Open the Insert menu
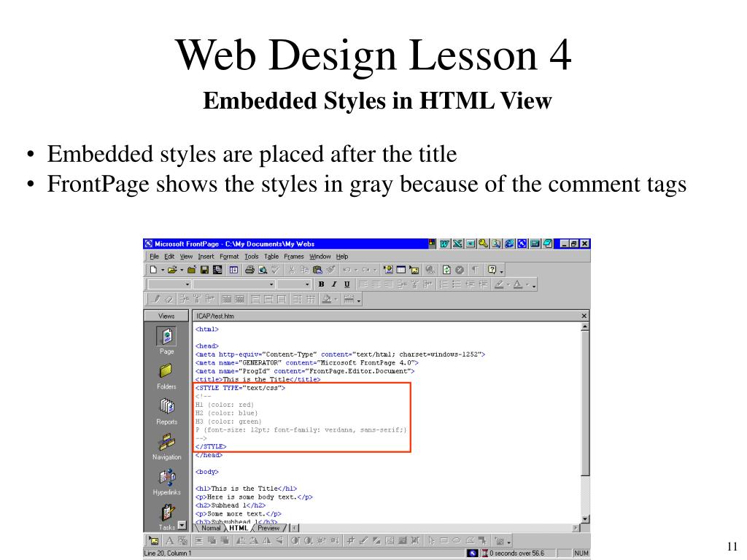Screen dimensions: 747x560 click(x=206, y=256)
